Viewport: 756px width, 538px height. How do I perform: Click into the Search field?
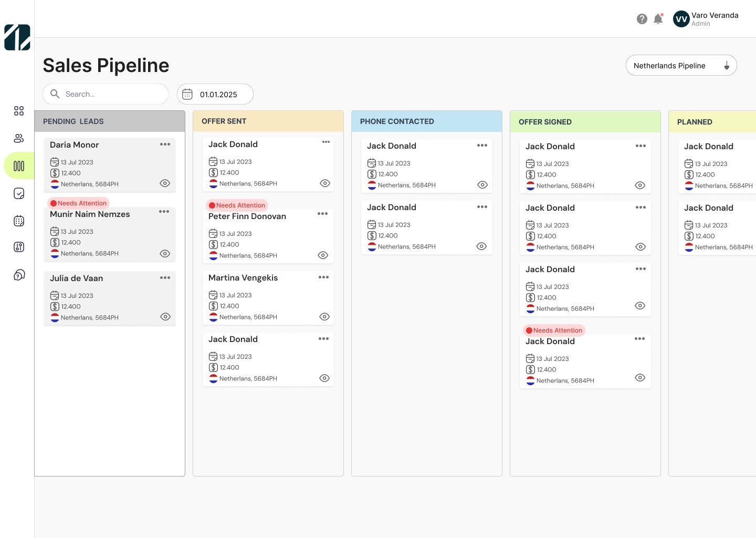point(110,95)
